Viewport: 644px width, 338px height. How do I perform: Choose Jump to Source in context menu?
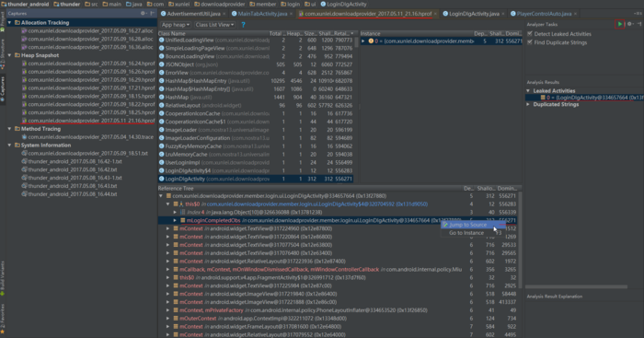[467, 225]
